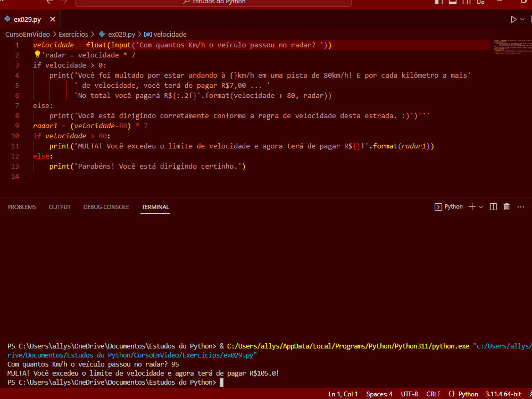Image resolution: width=532 pixels, height=399 pixels.
Task: Go forward with the right arrow
Action: click(x=63, y=2)
